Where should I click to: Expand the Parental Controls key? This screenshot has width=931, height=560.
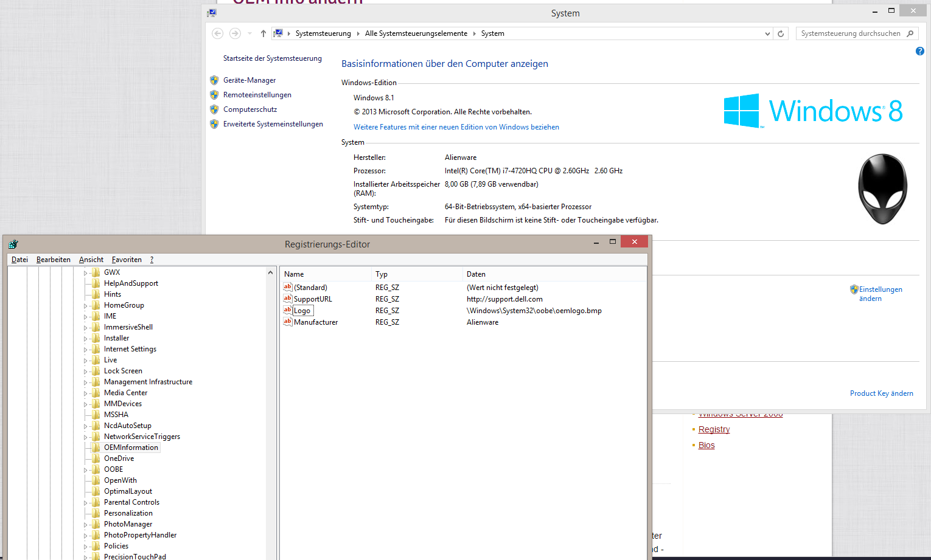[86, 503]
